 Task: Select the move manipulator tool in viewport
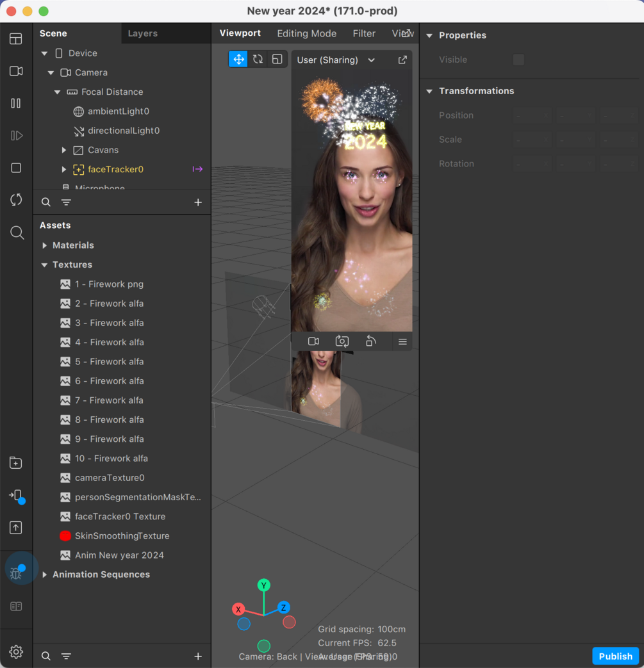[238, 59]
